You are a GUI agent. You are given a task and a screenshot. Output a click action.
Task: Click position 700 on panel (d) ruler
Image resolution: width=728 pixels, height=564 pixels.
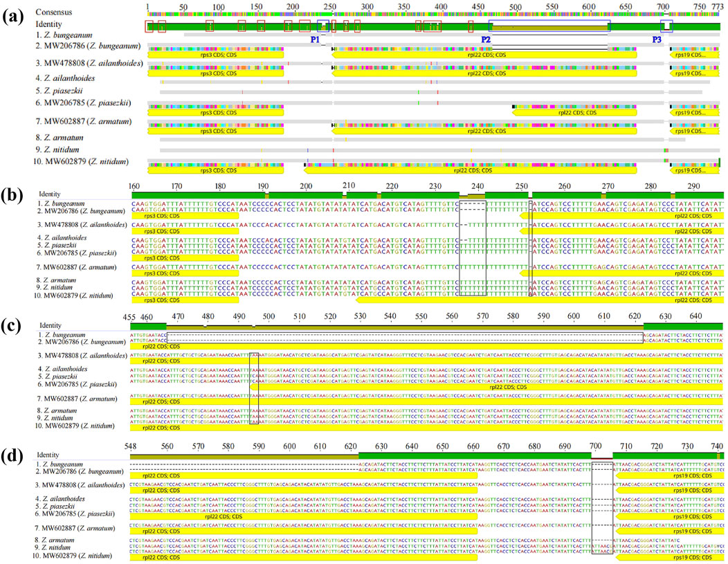point(596,446)
